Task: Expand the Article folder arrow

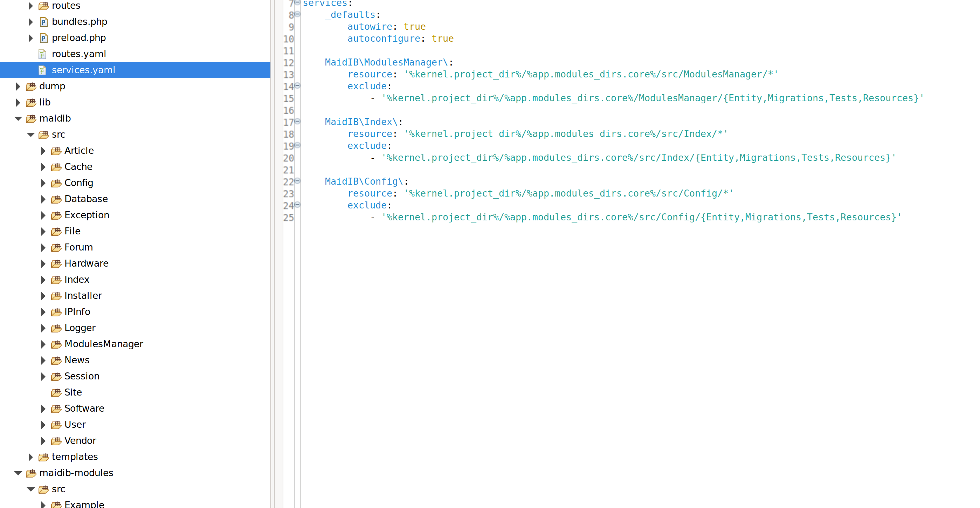Action: 43,151
